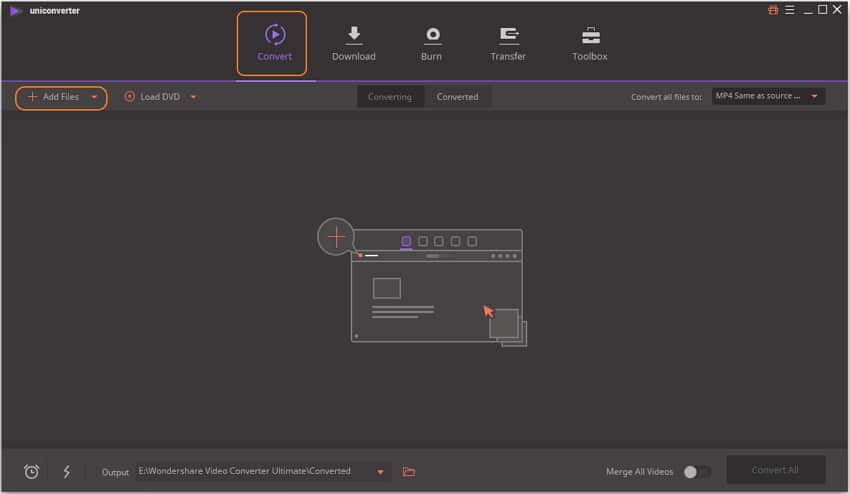
Task: Switch to the Converting tab
Action: click(390, 97)
